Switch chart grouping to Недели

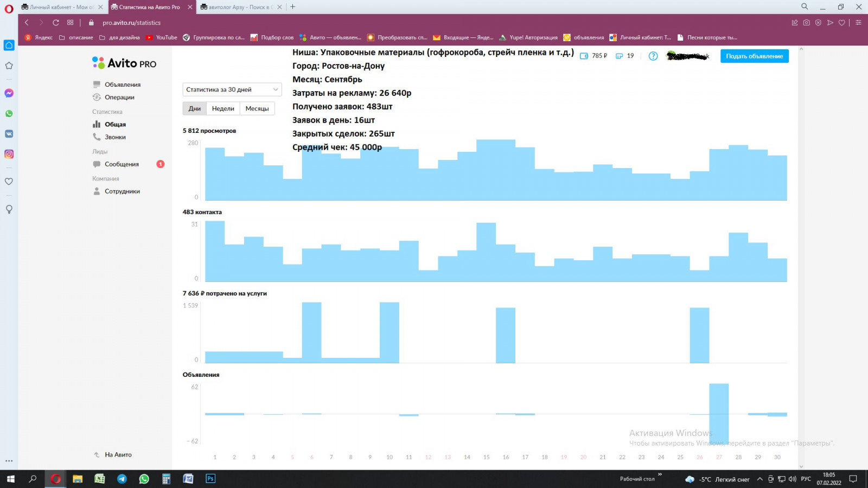click(223, 108)
